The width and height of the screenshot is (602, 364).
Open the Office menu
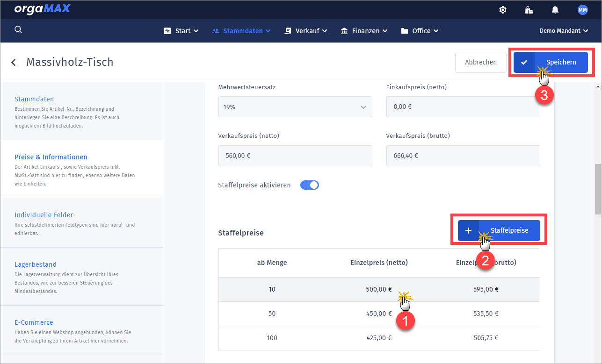[420, 31]
